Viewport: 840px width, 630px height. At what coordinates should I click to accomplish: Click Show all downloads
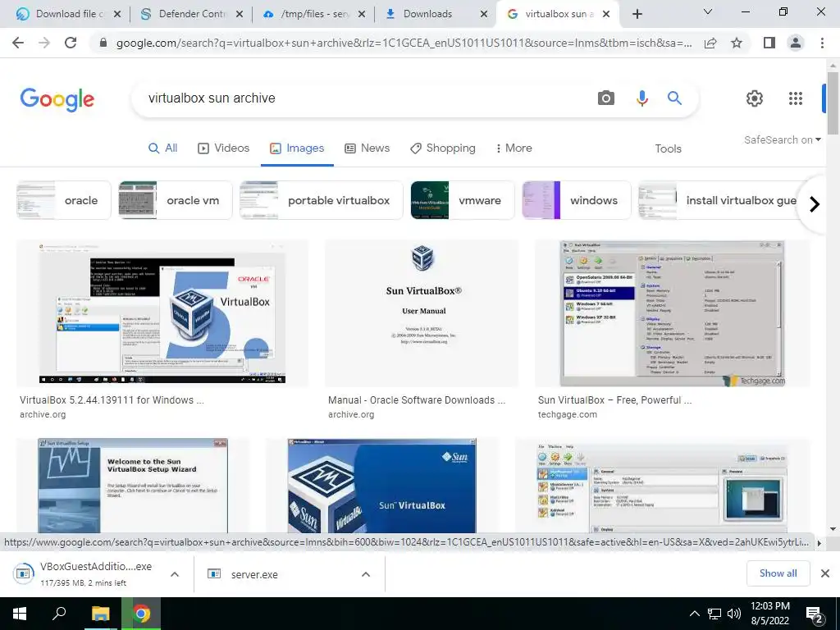point(778,573)
